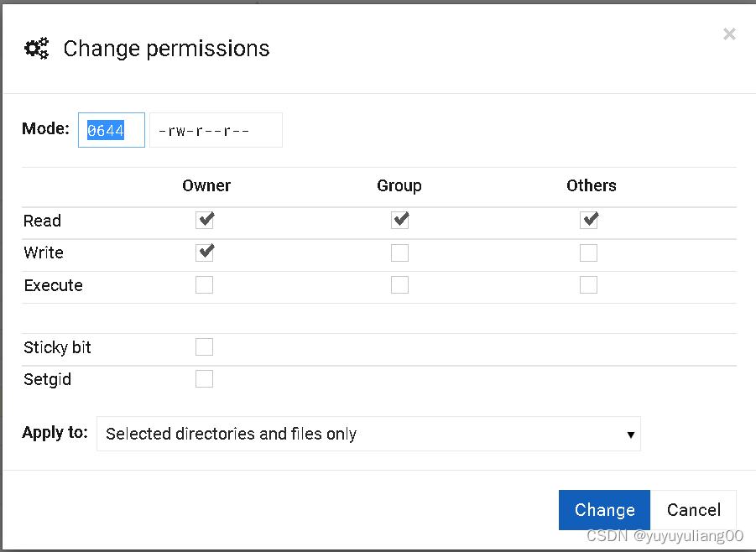Uncheck Read permission for Others
The height and width of the screenshot is (552, 756).
coord(588,219)
